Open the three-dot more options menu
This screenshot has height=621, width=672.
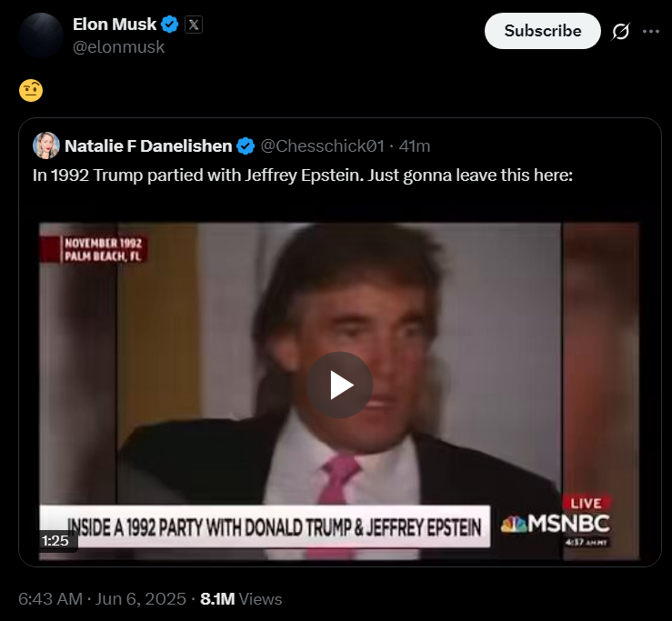651,31
